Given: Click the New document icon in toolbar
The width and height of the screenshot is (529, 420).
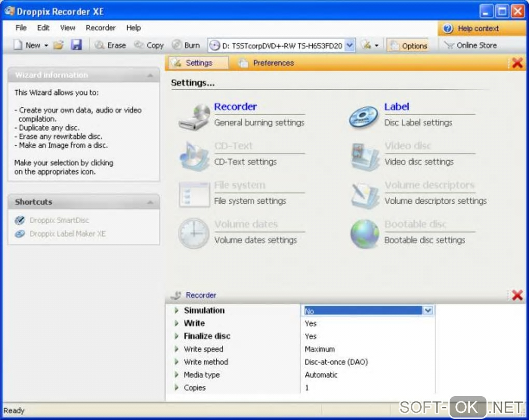Looking at the screenshot, I should point(18,45).
